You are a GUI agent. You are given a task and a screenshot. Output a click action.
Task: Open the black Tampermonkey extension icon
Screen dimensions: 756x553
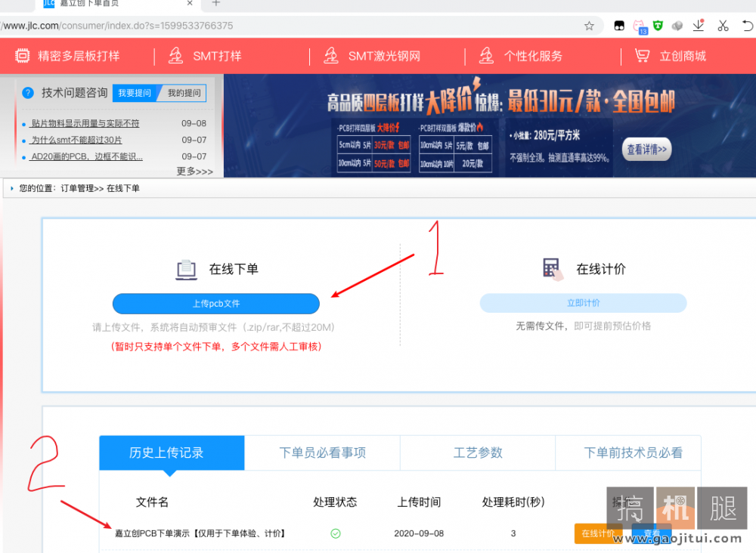[x=619, y=26]
